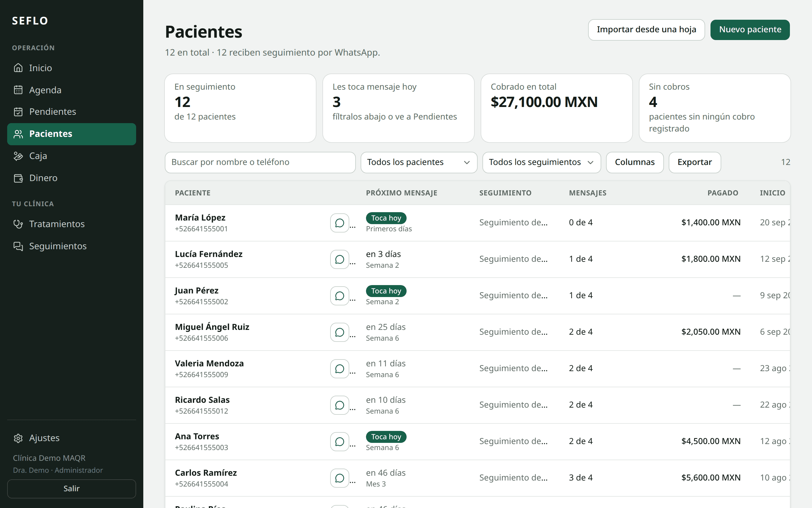Select Pacientes in the sidebar

(x=71, y=134)
